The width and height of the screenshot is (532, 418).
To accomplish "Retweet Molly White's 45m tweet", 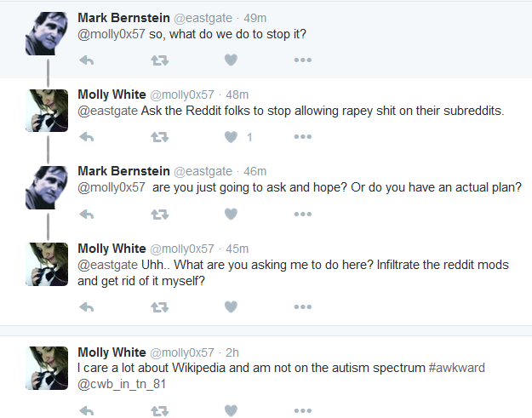I will click(159, 307).
